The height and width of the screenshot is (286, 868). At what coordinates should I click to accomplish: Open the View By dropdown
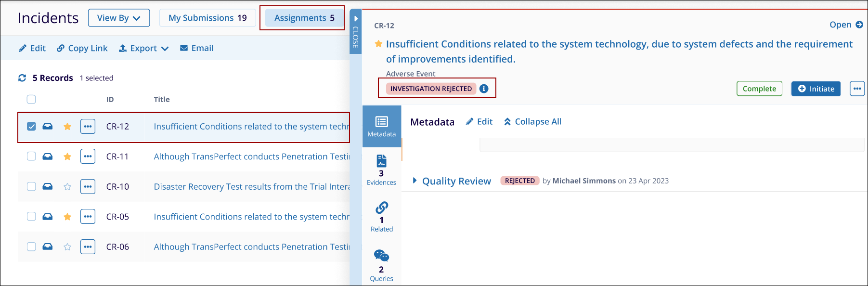(118, 18)
